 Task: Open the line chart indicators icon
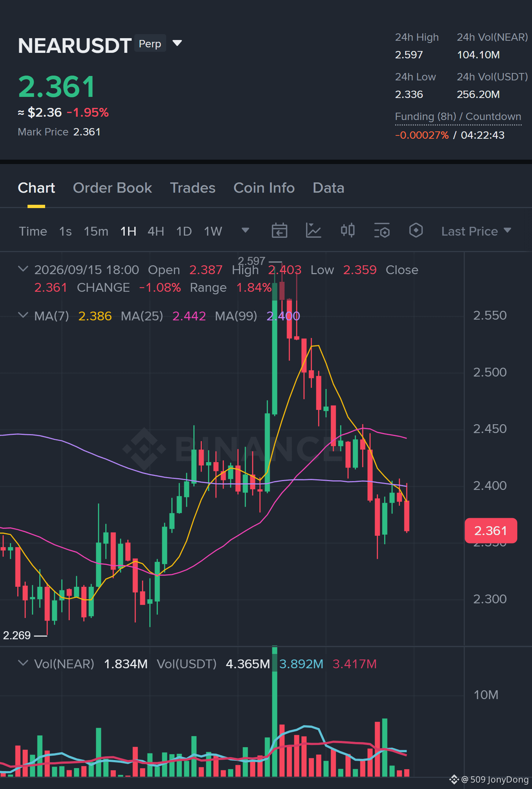313,231
